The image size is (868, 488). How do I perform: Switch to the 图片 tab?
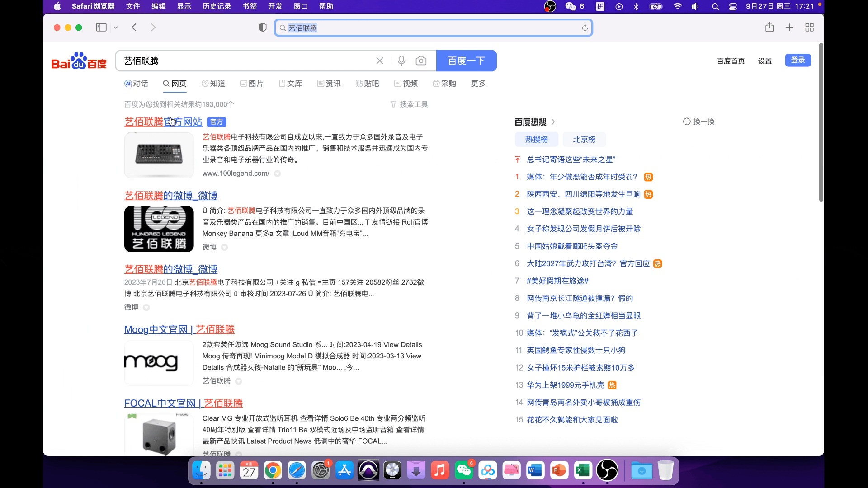point(252,84)
